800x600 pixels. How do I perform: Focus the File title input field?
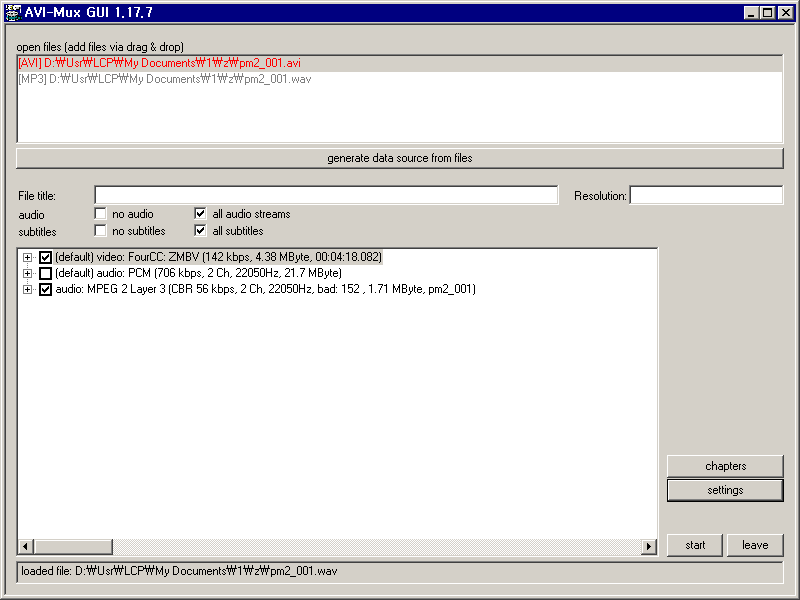click(326, 195)
